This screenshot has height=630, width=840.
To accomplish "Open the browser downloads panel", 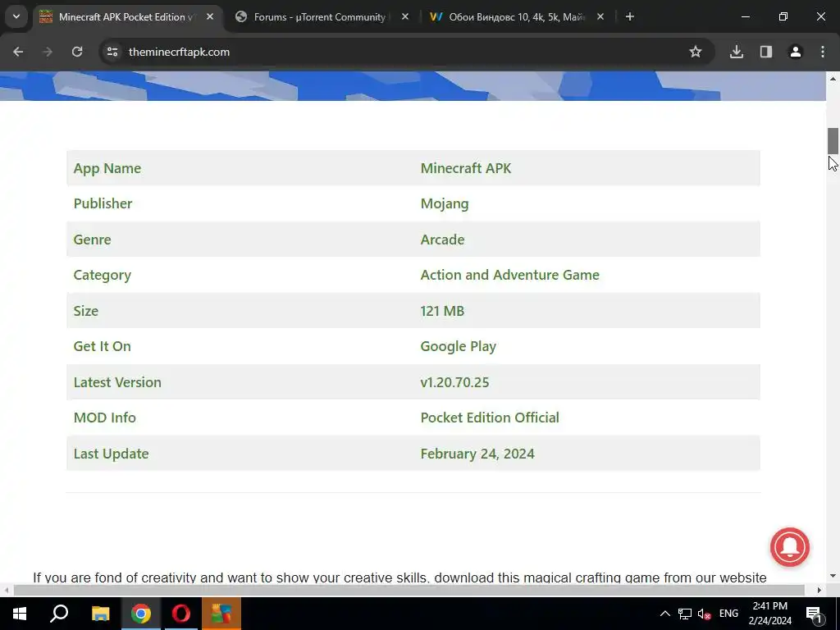I will [737, 52].
